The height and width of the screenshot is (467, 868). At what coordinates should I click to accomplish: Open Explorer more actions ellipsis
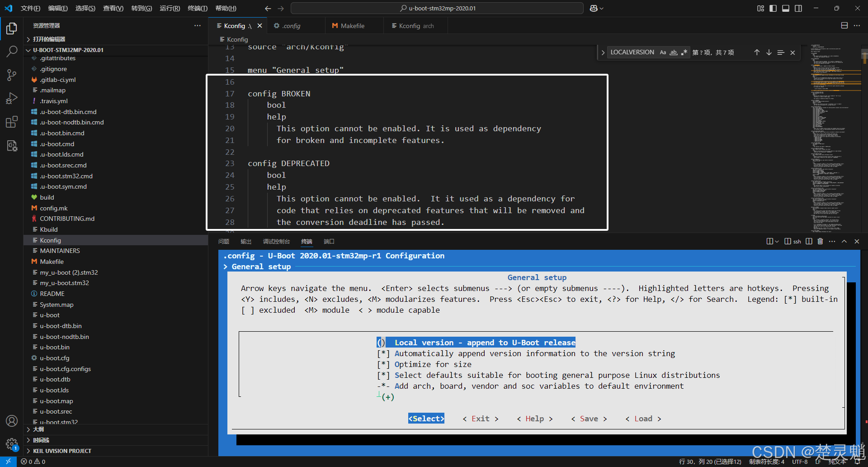pyautogui.click(x=198, y=26)
